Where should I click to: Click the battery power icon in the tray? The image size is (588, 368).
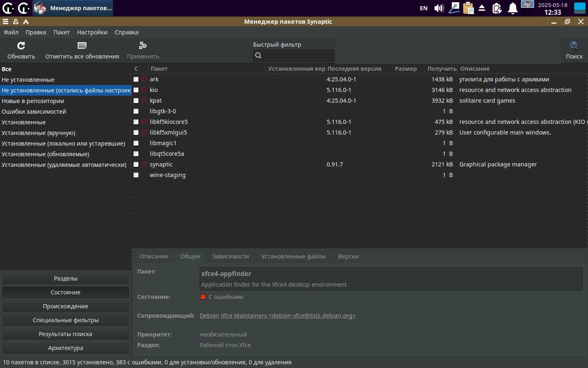click(497, 8)
